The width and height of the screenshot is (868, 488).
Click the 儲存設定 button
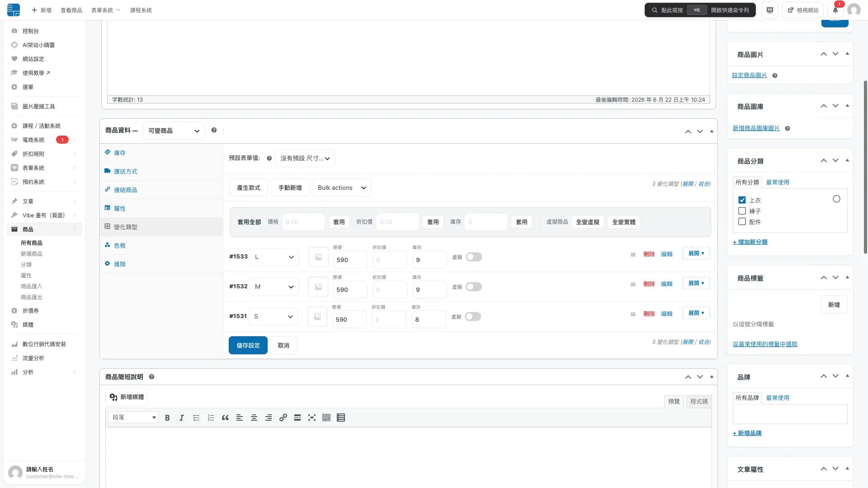[248, 345]
